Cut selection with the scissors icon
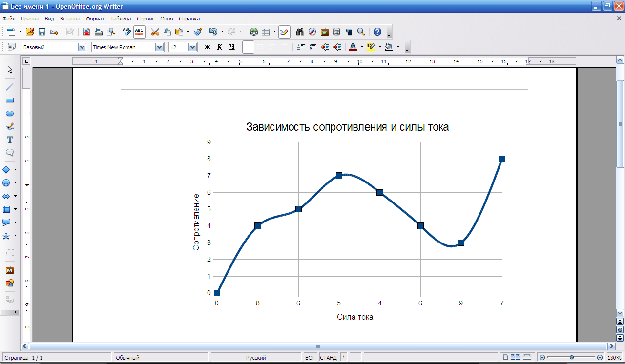The image size is (625, 364). (x=155, y=32)
